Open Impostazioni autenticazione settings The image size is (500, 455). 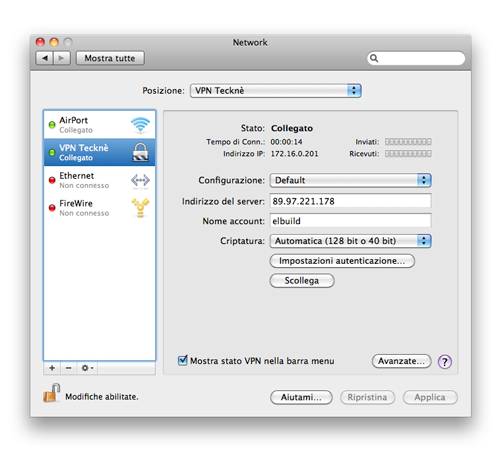pyautogui.click(x=342, y=261)
